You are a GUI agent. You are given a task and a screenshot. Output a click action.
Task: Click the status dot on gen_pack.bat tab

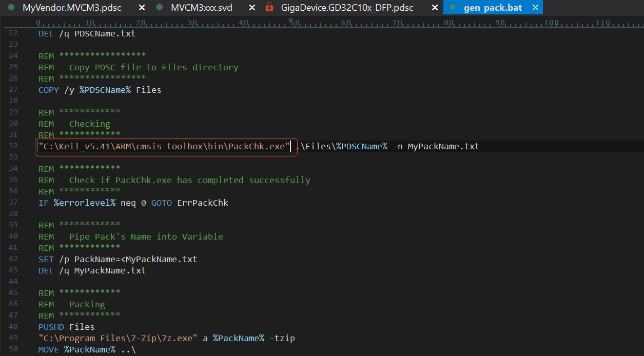(452, 8)
